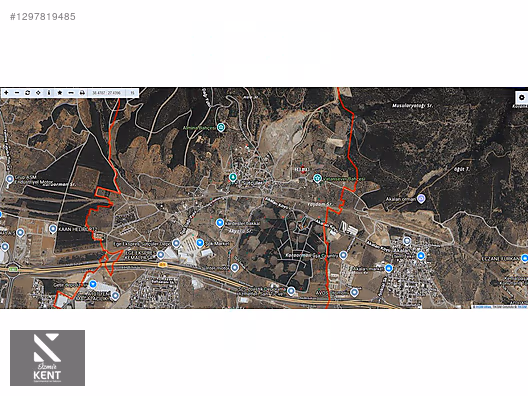The image size is (528, 396).
Task: Click the green pin in the village center
Action: coord(233,177)
